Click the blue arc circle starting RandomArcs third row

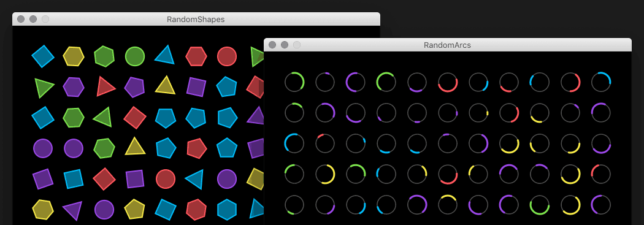pos(294,143)
